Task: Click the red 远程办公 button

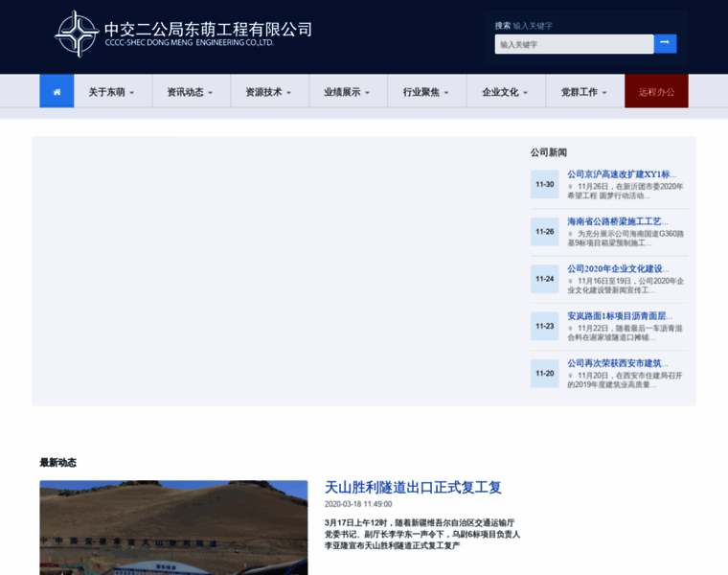Action: tap(656, 92)
